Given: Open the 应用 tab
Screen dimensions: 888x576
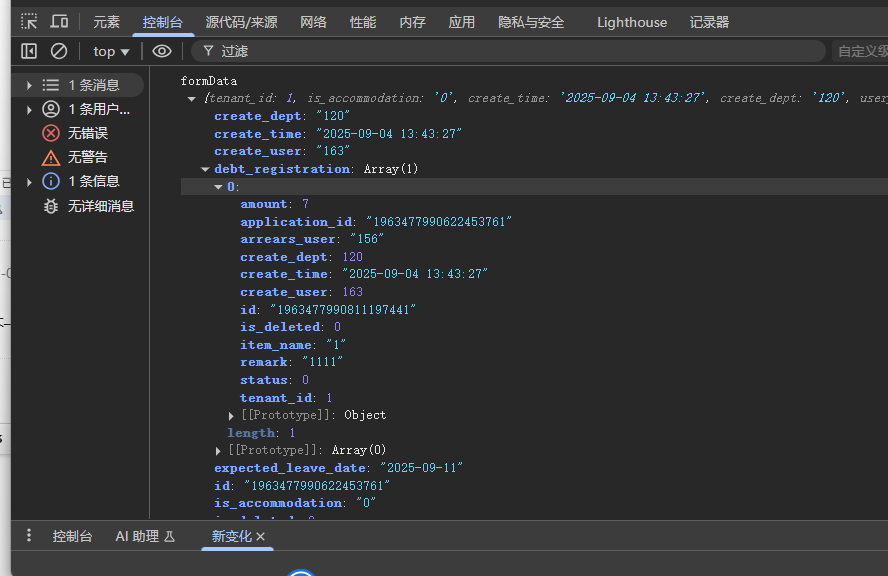Looking at the screenshot, I should click(x=462, y=22).
